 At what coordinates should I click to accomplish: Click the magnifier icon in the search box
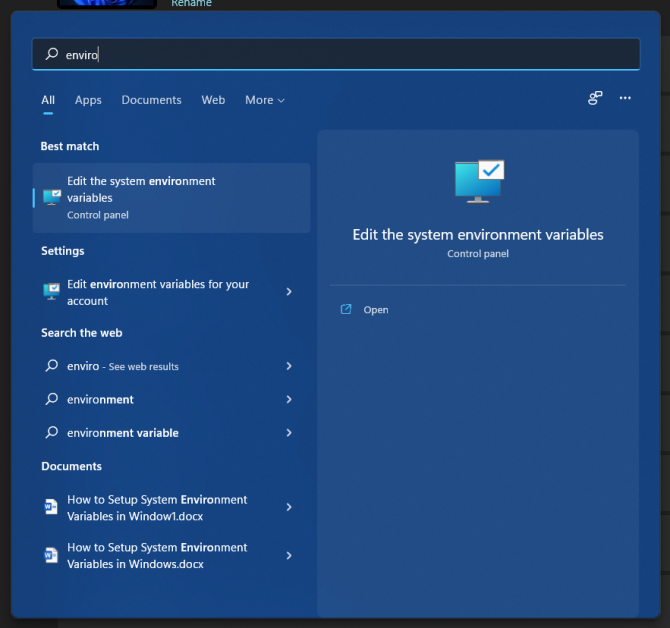click(52, 54)
